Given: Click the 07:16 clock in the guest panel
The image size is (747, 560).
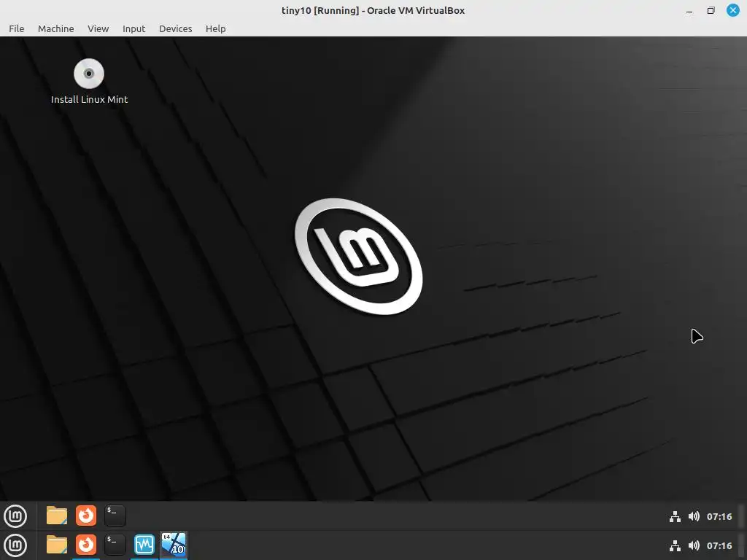Looking at the screenshot, I should click(719, 517).
